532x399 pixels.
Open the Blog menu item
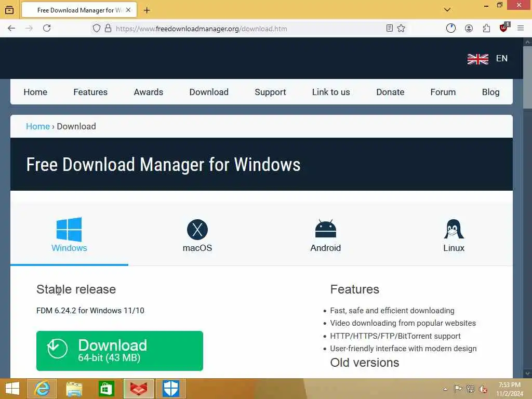click(490, 92)
